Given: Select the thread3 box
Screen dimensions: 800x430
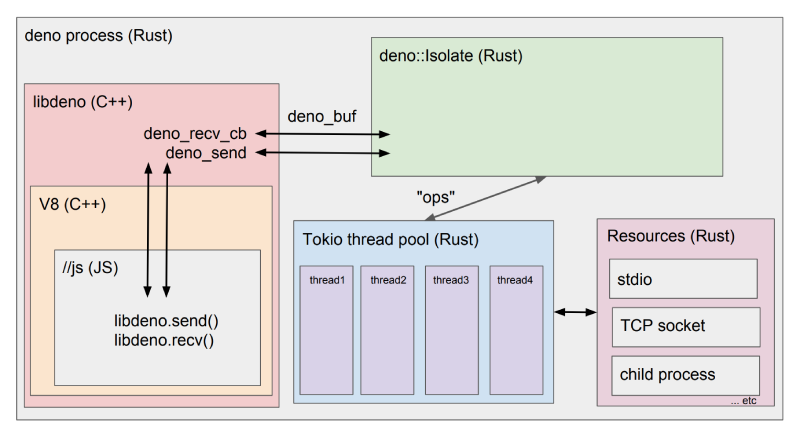Looking at the screenshot, I should pos(452,330).
